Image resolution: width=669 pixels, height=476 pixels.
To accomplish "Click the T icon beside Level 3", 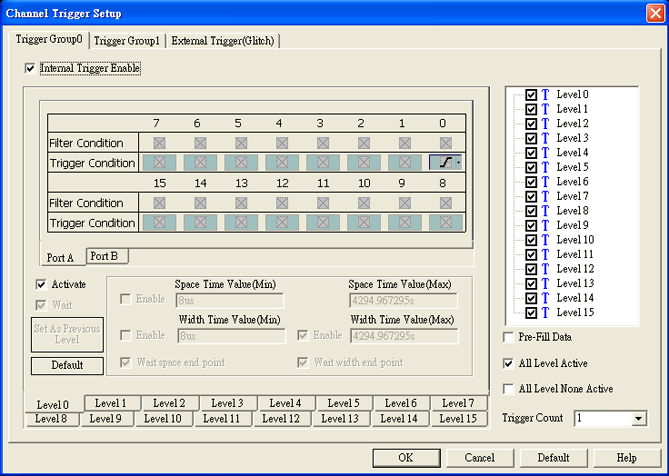I will [x=545, y=138].
